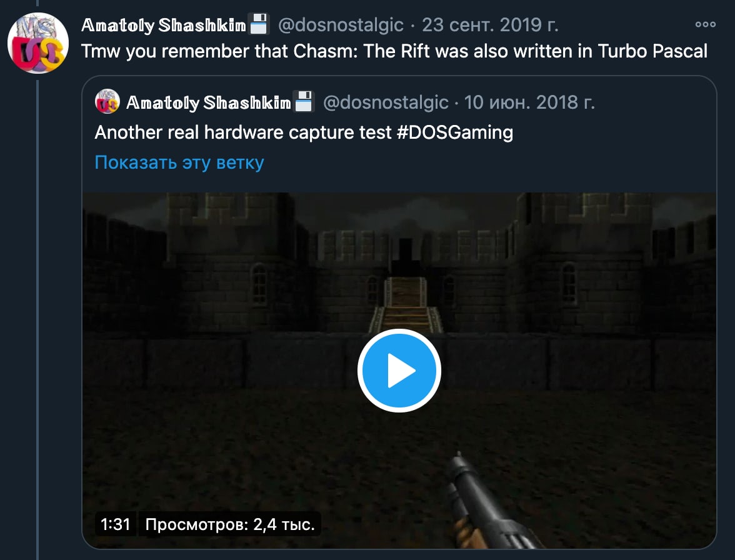Open @dosnostalgic handle in quoted tweet

[x=386, y=102]
